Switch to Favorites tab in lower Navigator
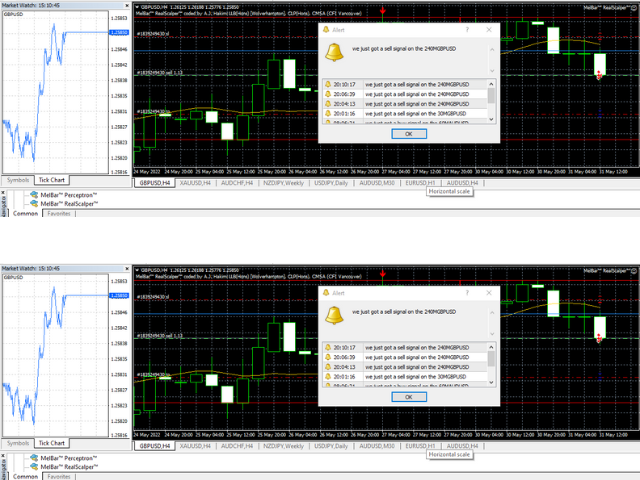640x480 pixels. [x=59, y=477]
